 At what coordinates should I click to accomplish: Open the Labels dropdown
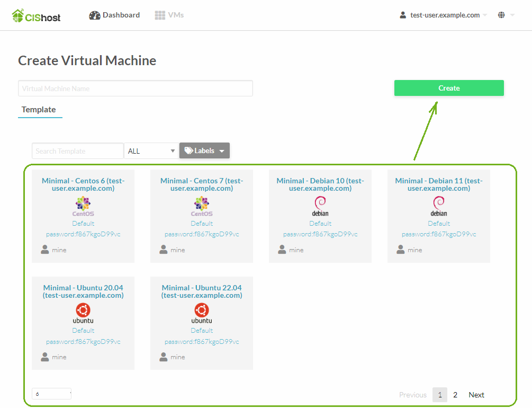204,151
